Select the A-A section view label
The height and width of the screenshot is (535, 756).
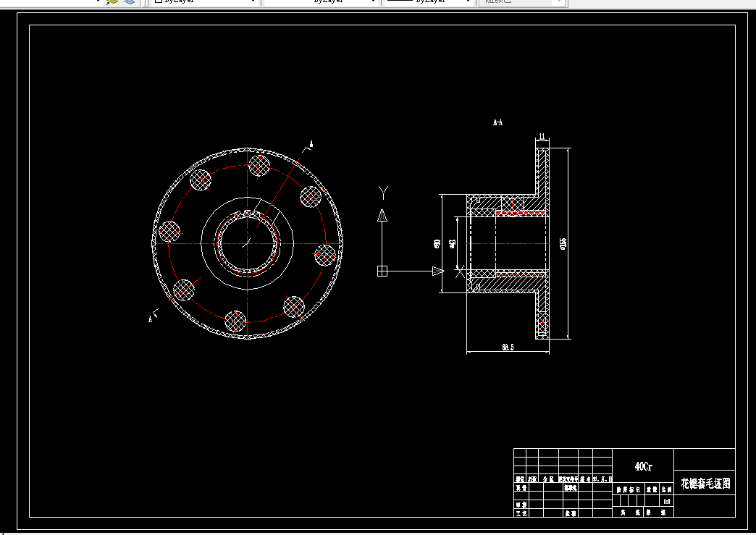[x=498, y=122]
